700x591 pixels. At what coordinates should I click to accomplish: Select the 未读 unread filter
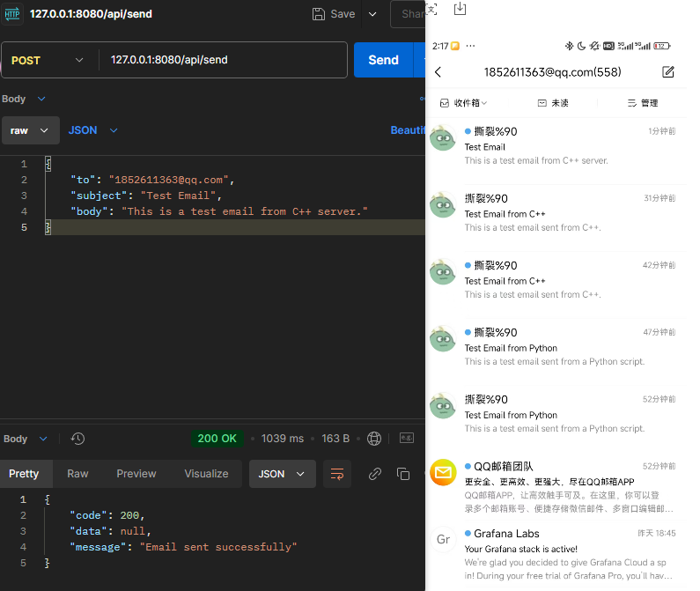coord(553,103)
